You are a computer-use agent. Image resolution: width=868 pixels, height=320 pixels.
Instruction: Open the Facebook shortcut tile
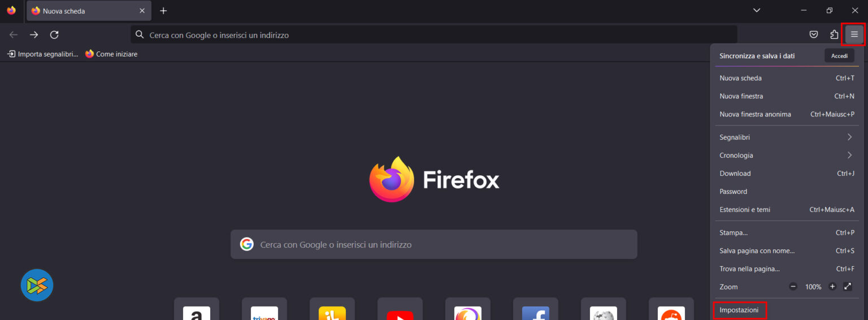pyautogui.click(x=536, y=309)
